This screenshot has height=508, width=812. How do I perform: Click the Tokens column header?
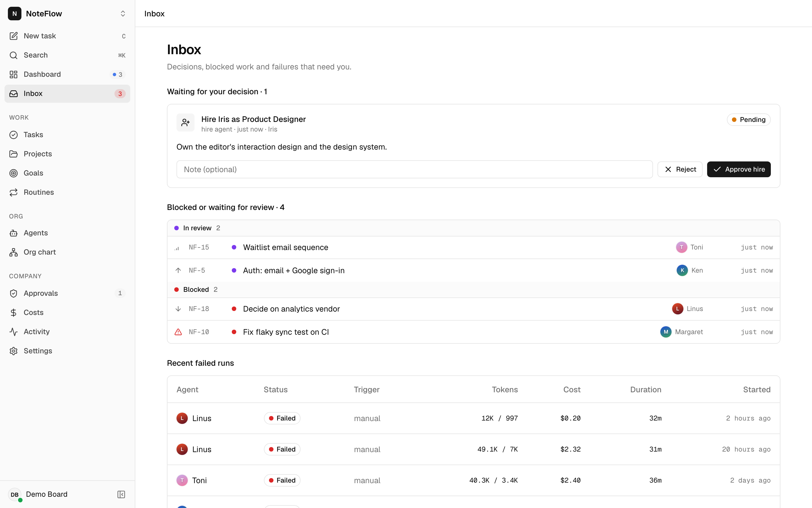(x=505, y=389)
